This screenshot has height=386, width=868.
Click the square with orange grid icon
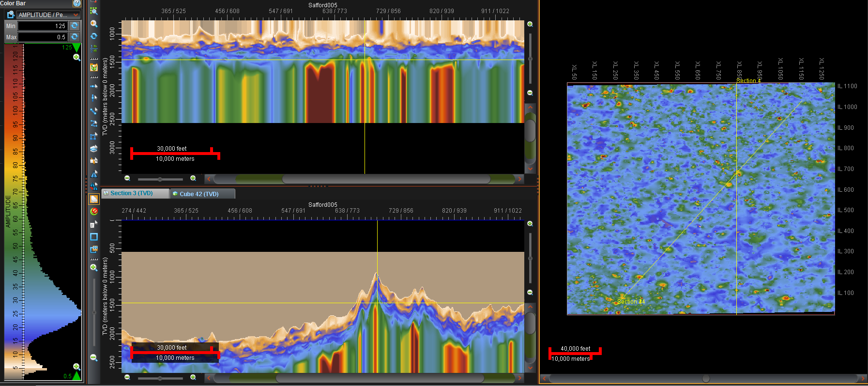[94, 249]
